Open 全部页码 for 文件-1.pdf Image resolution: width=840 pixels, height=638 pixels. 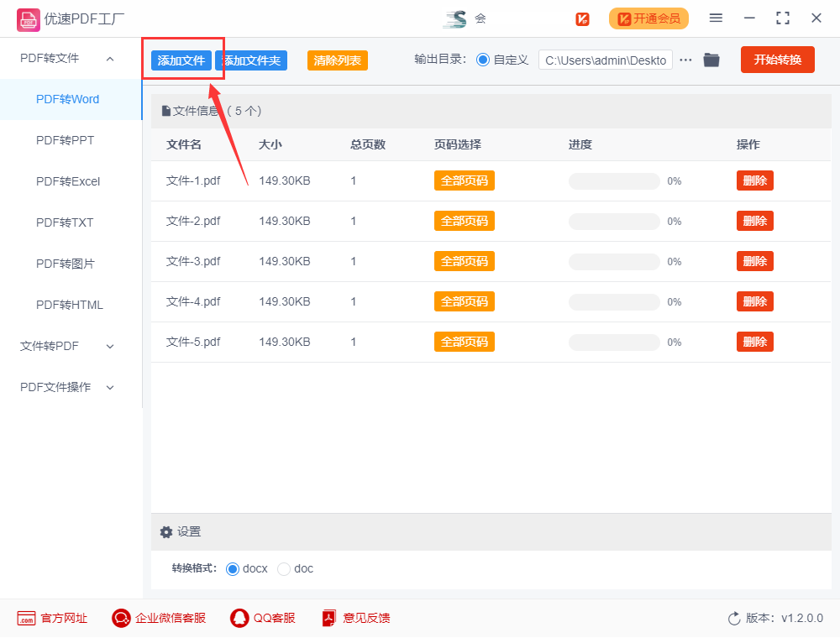pos(465,181)
